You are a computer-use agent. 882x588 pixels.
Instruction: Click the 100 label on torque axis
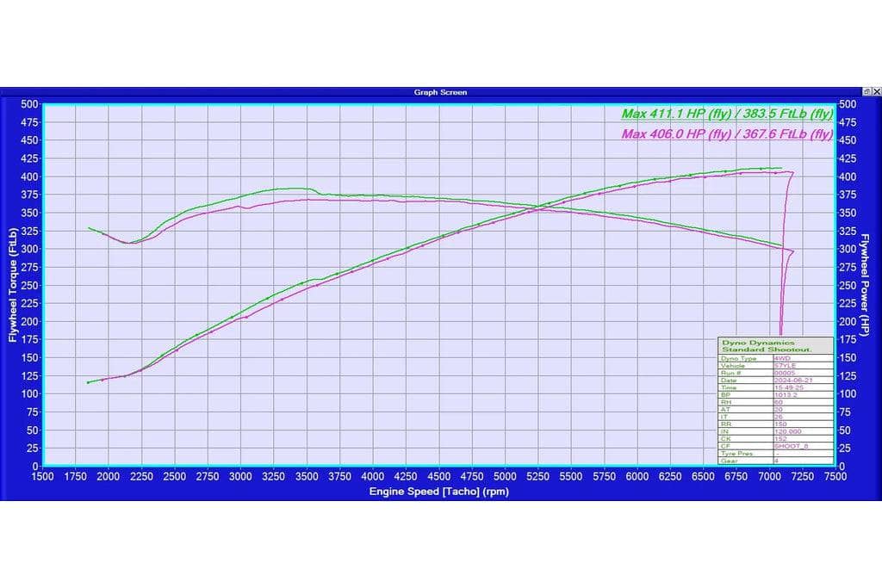coord(29,393)
